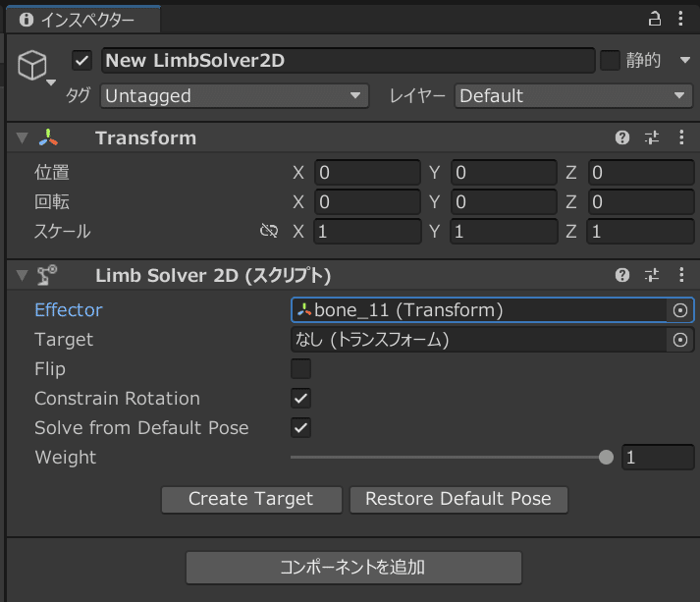The image size is (700, 602).
Task: Click the Weight property label
Action: pyautogui.click(x=66, y=458)
